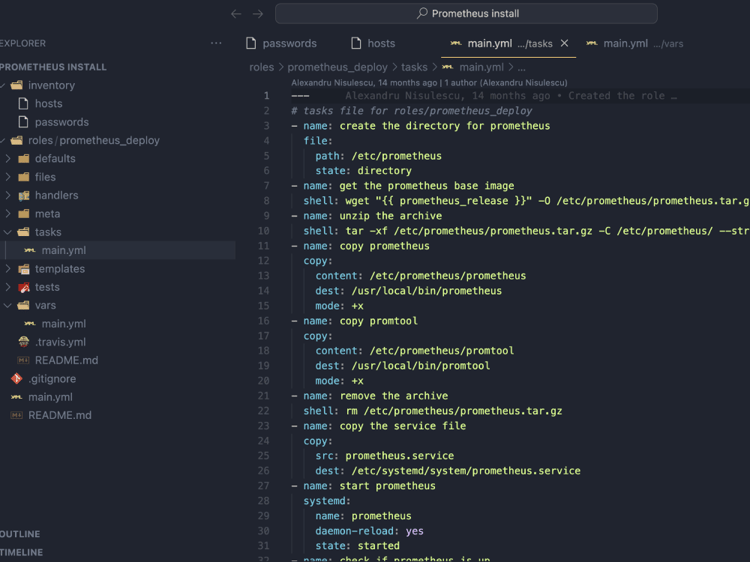Click the search magnifier icon in command center

(422, 13)
